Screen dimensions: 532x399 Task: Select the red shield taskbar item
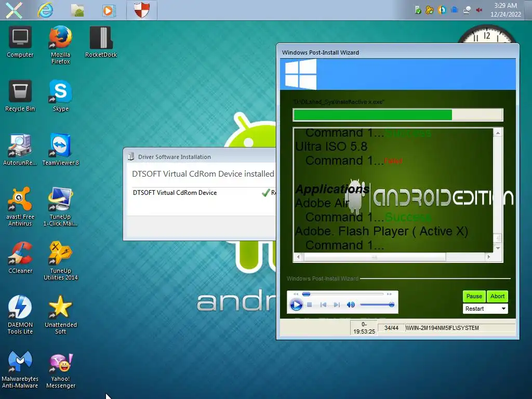tap(141, 10)
